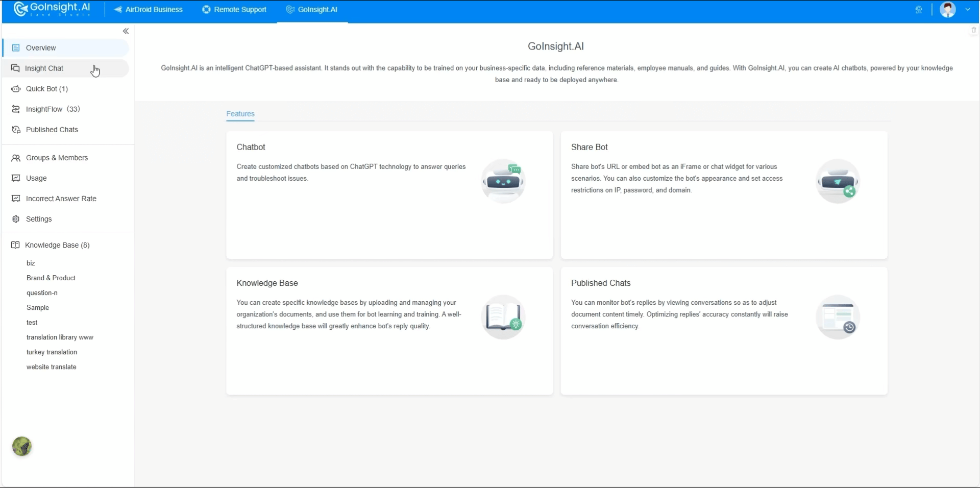
Task: Open notifications bell in the header
Action: 919,10
